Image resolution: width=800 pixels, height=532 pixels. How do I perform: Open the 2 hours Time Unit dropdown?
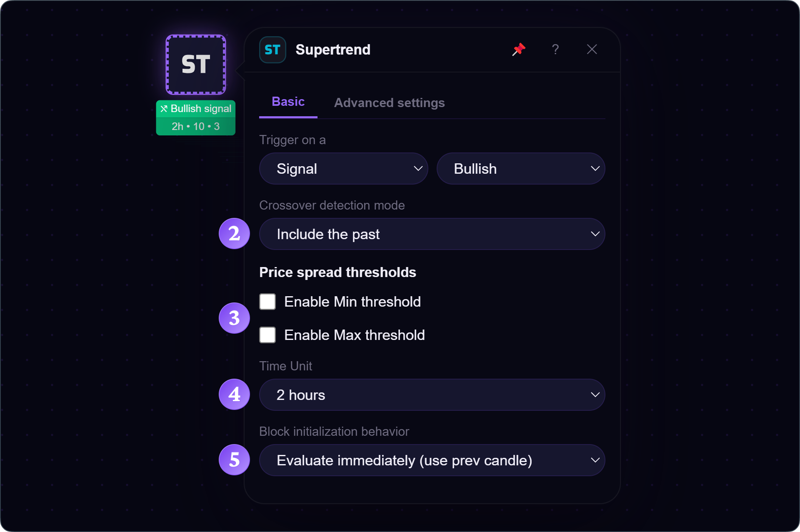click(432, 395)
